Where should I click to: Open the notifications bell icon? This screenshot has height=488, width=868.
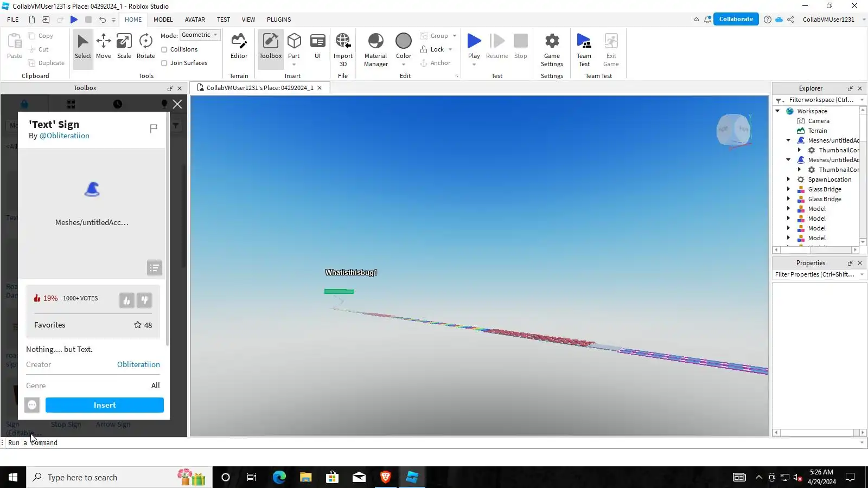[707, 20]
